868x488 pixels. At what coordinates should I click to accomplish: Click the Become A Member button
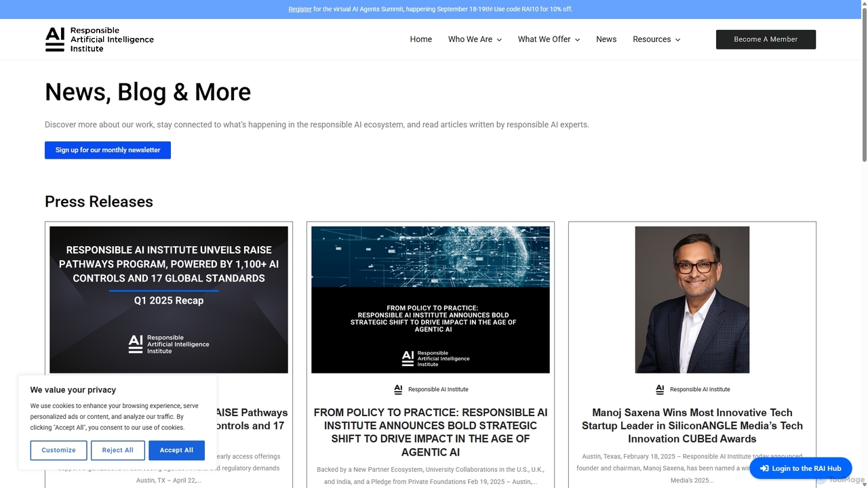coord(766,39)
